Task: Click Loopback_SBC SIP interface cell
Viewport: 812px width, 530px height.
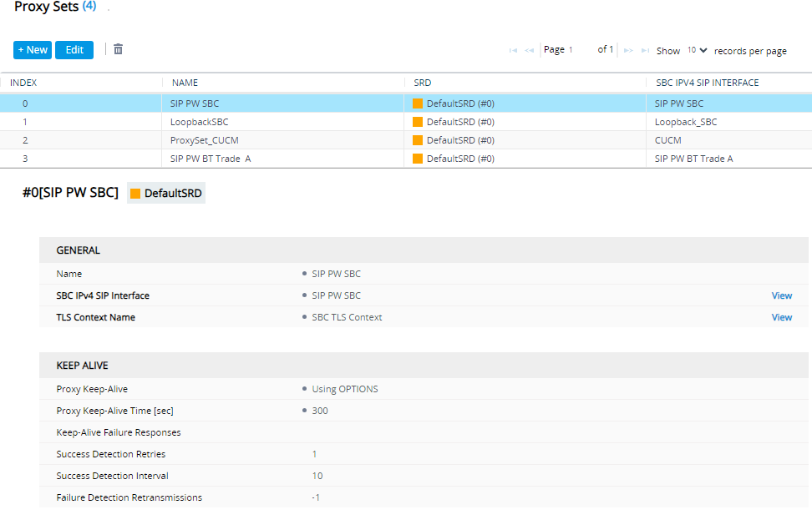Action: tap(686, 122)
